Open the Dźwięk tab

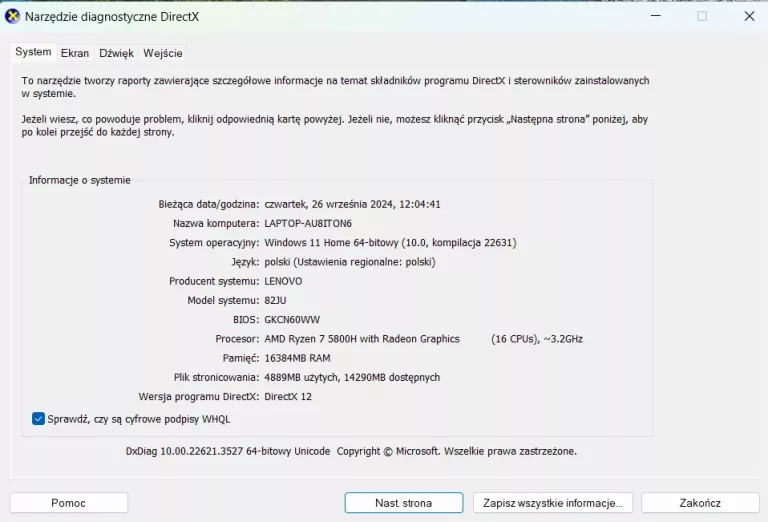[116, 53]
